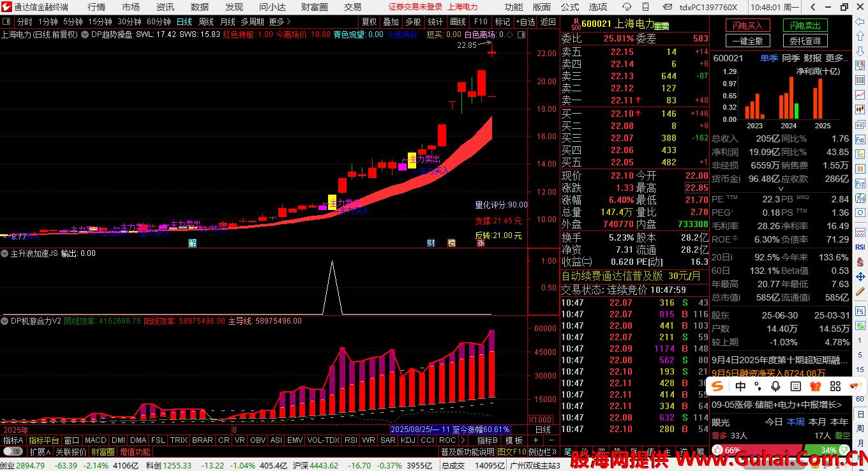The height and width of the screenshot is (471, 868).
Task: Open the four-square toolbox icon on input bar
Action: point(835,386)
